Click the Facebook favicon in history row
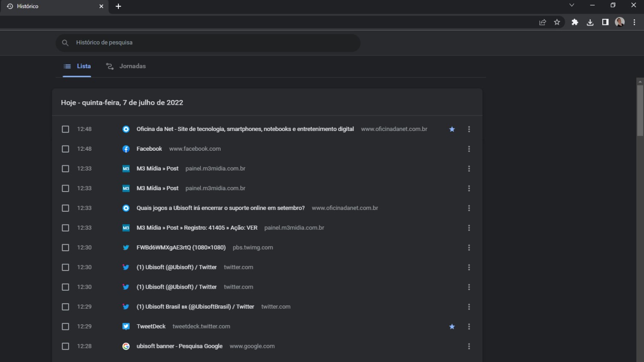 click(126, 149)
